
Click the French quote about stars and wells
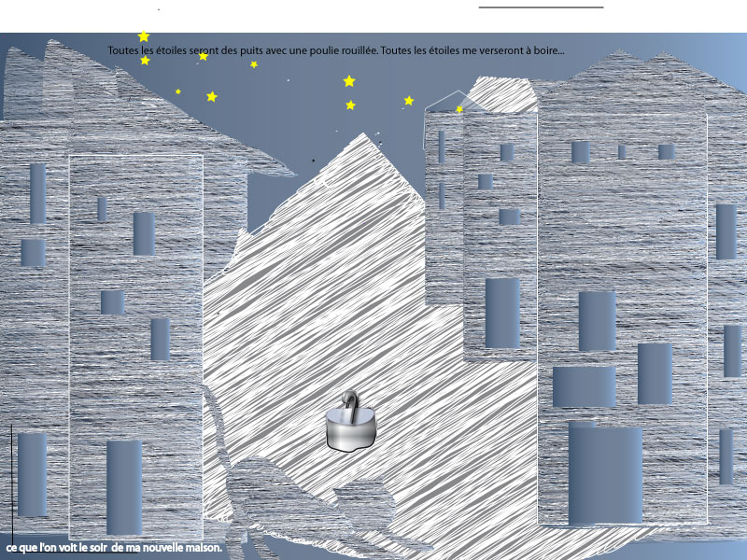tap(336, 50)
